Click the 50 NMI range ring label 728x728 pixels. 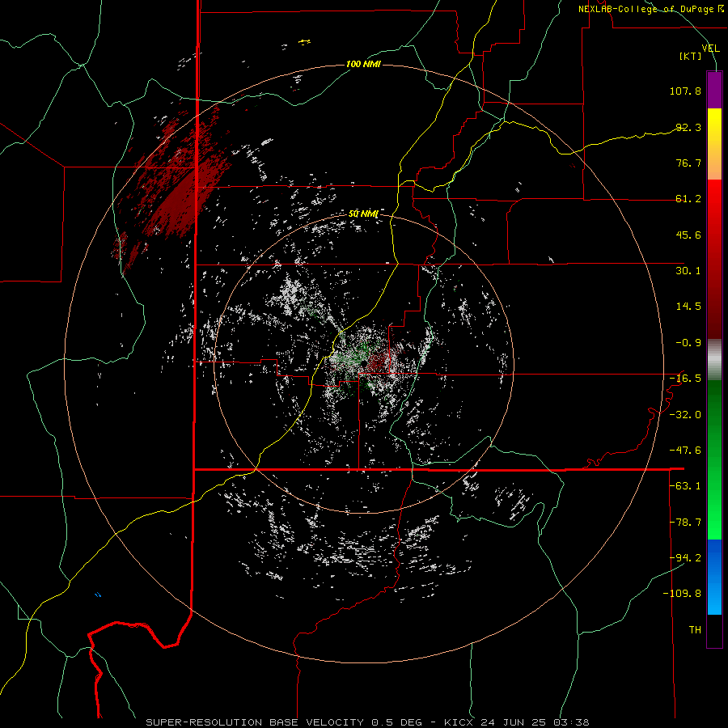point(363,214)
